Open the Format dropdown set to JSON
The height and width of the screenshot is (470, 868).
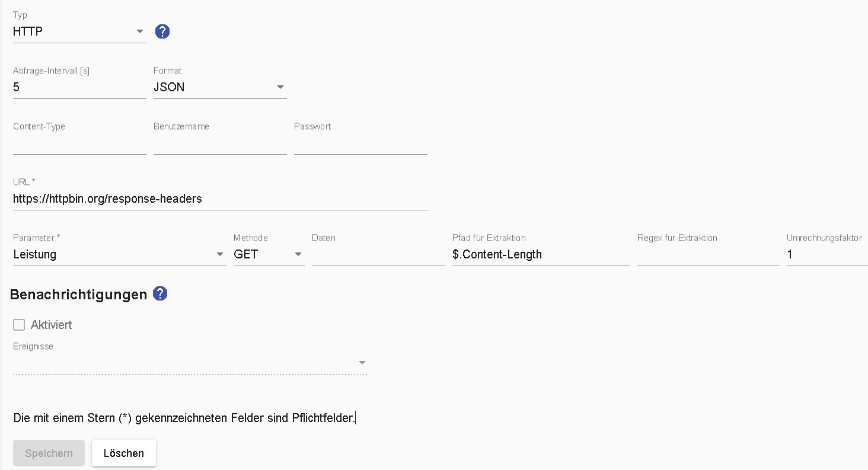tap(220, 87)
